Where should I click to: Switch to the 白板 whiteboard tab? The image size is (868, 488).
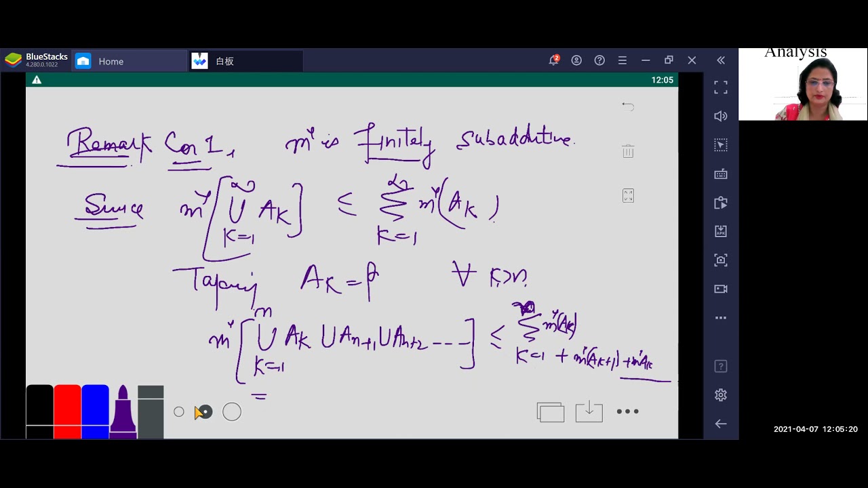click(245, 61)
